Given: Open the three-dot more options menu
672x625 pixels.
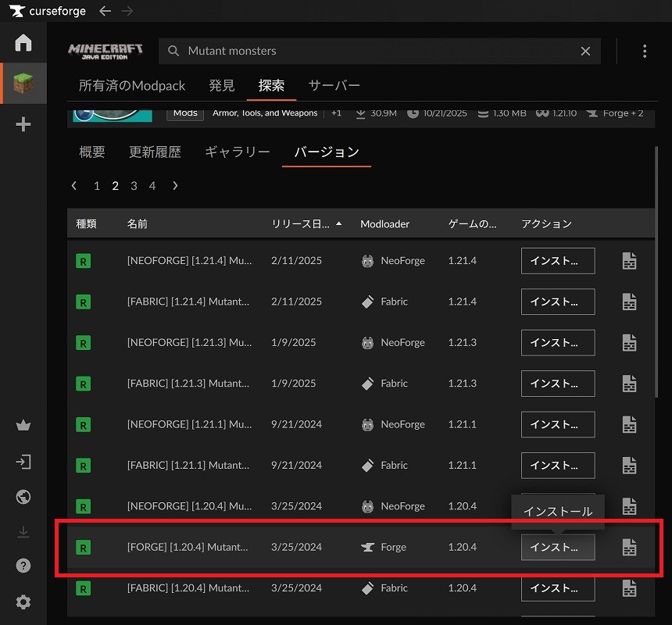Looking at the screenshot, I should click(x=644, y=51).
